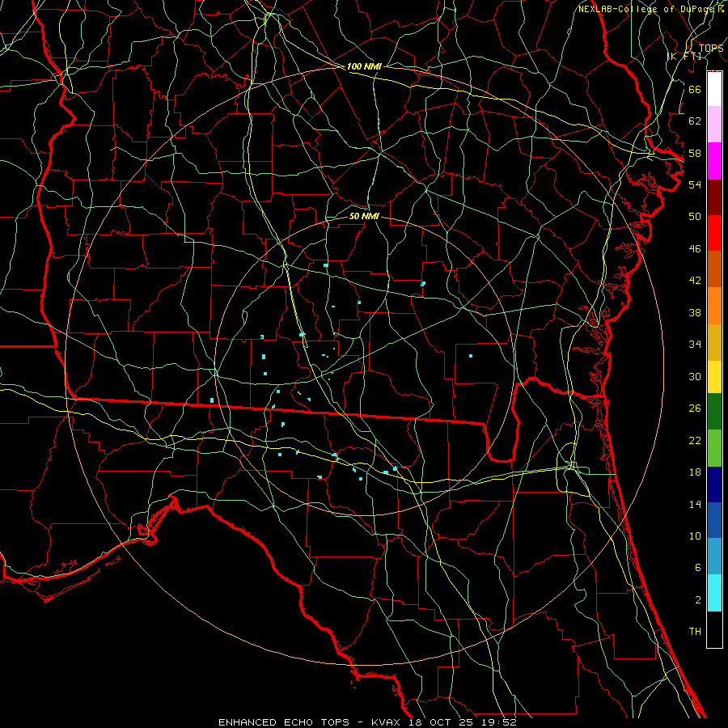
Task: Click the white 66 kft legend swatch
Action: (x=714, y=89)
